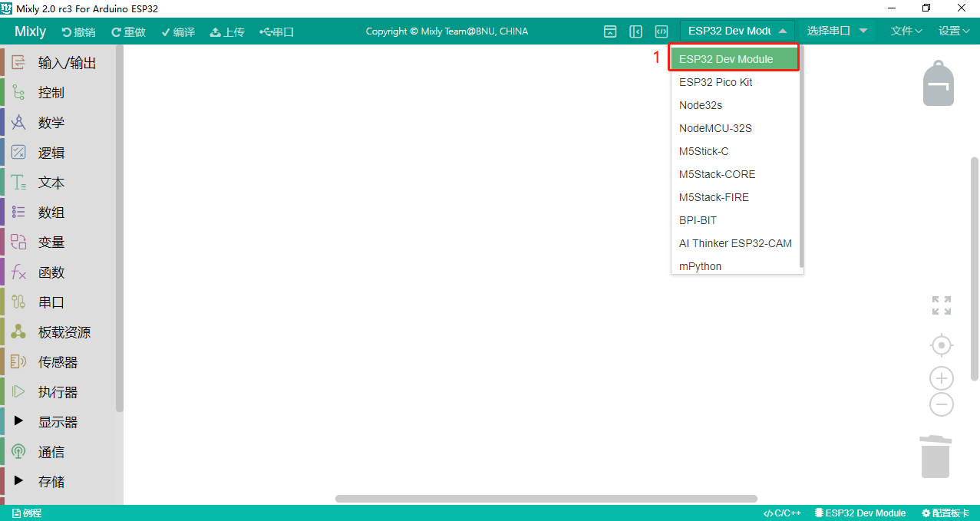Click the trash can icon
Image resolution: width=980 pixels, height=521 pixels.
point(935,457)
